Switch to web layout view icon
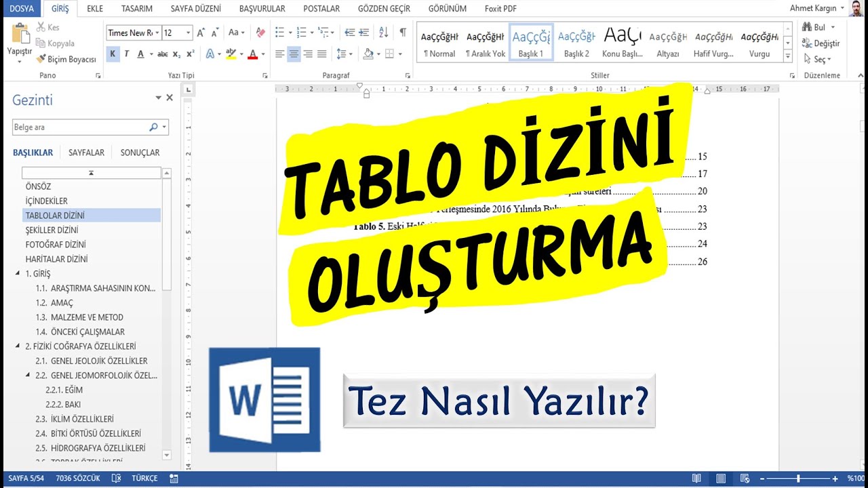Viewport: 868px width, 488px height. pos(745,478)
